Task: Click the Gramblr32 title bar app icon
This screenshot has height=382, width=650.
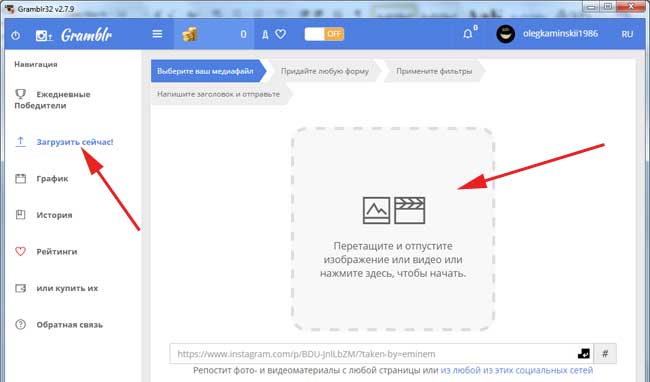Action: pos(9,8)
